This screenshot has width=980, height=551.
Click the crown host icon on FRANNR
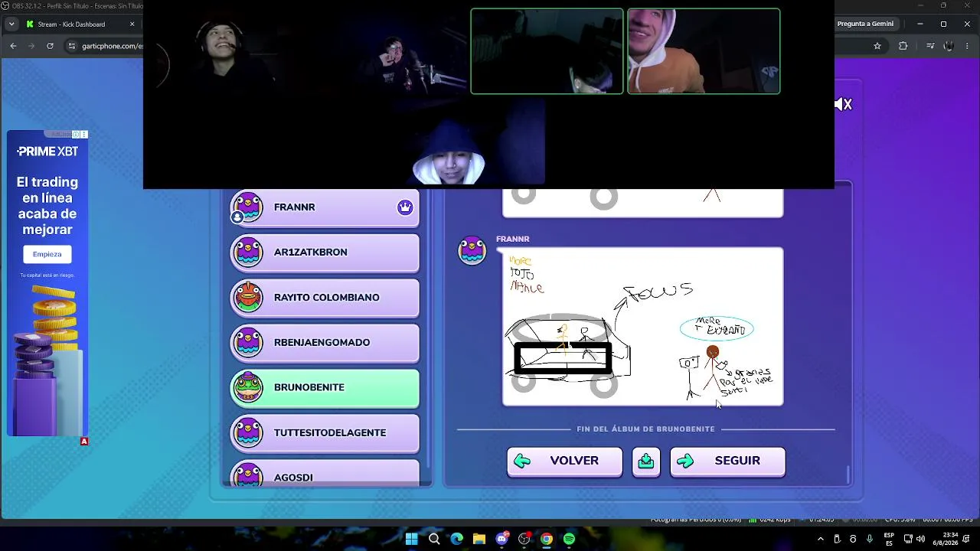pos(405,207)
